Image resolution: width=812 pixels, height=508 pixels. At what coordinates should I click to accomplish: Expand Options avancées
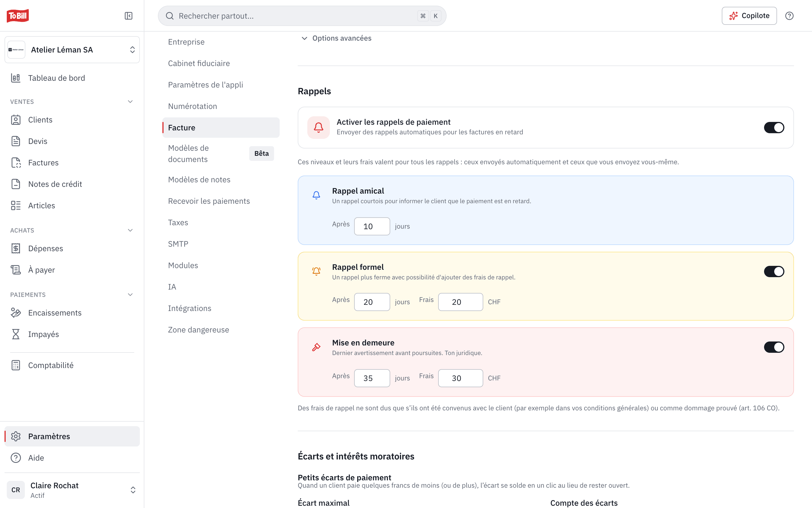pyautogui.click(x=336, y=38)
